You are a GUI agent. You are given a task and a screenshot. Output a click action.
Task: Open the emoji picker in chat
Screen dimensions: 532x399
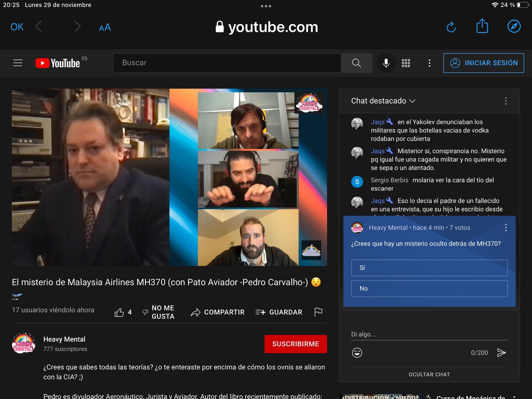pyautogui.click(x=357, y=352)
